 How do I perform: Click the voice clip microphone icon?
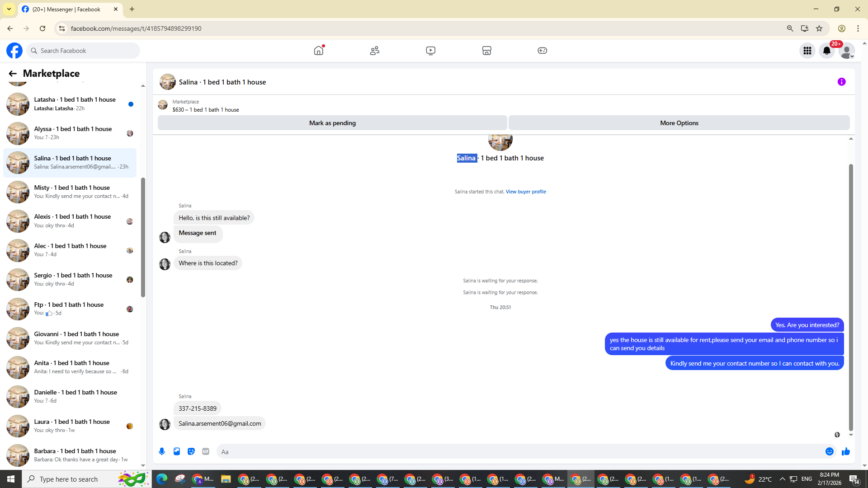[162, 451]
